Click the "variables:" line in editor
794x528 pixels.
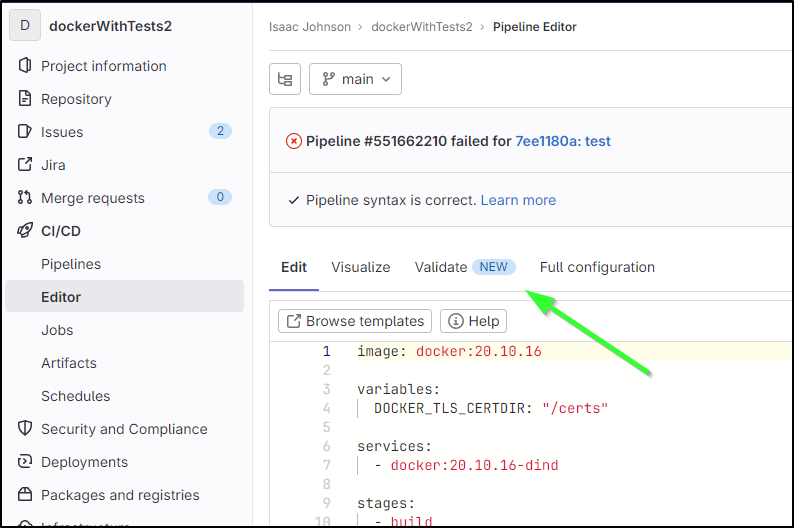click(x=399, y=389)
